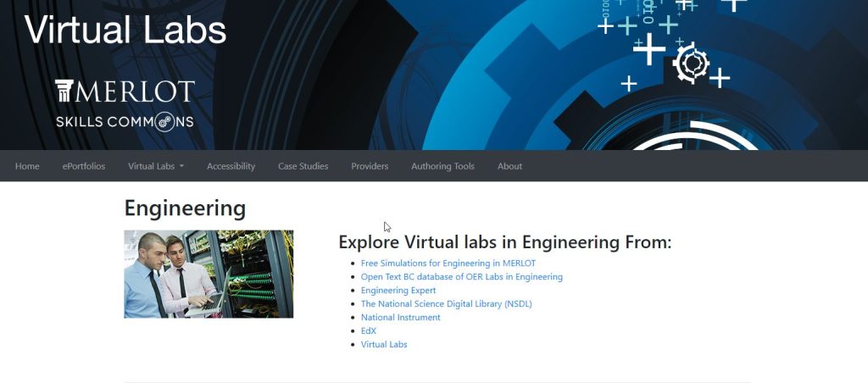Open the Accessibility page
Image resolution: width=868 pixels, height=383 pixels.
coord(231,166)
